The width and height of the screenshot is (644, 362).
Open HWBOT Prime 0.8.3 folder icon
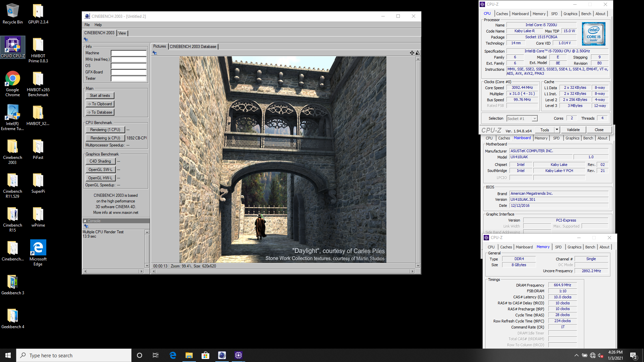(x=38, y=50)
